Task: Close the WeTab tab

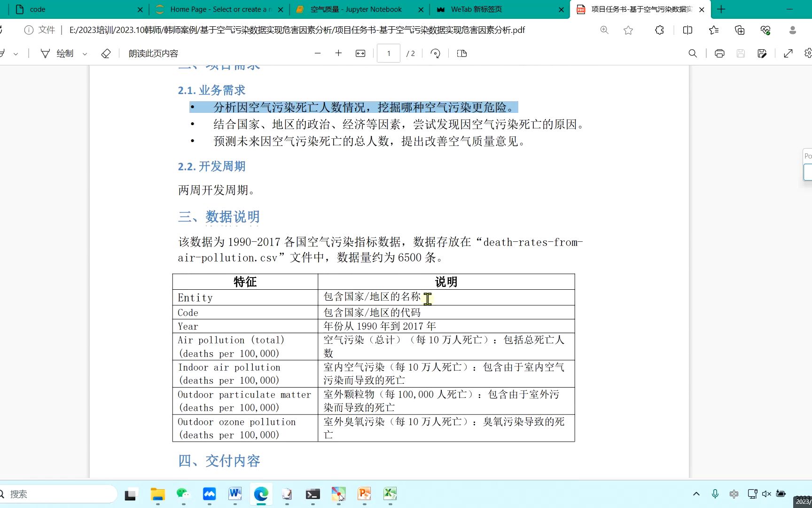Action: 561,9
